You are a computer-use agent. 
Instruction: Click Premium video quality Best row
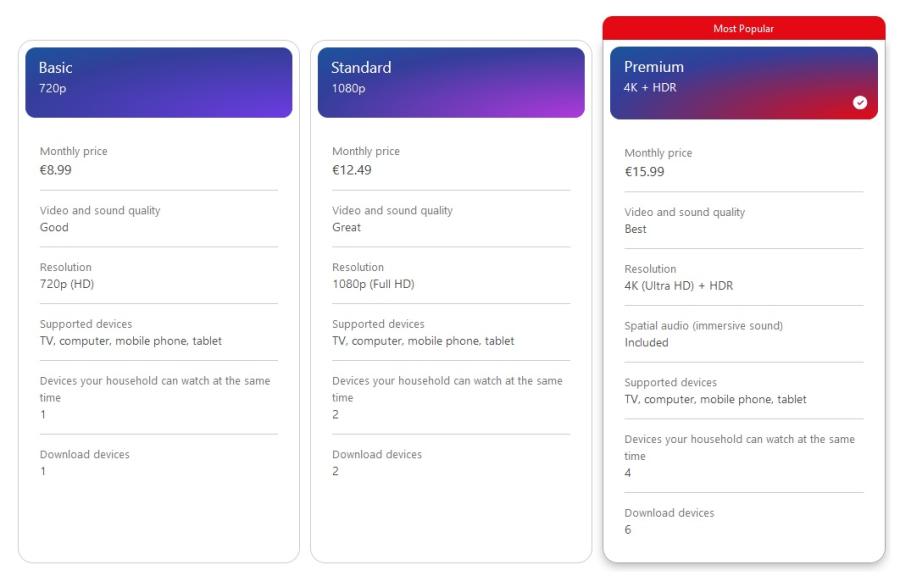tap(743, 220)
